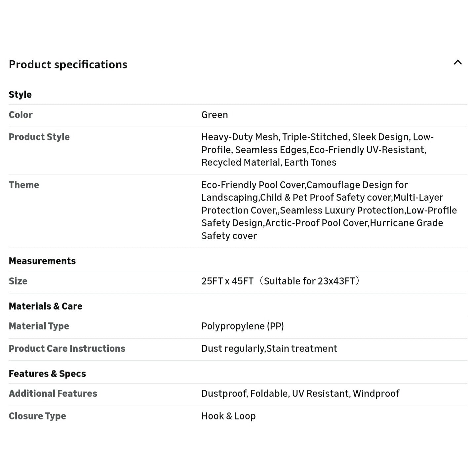Click the Dust regularly, Stain treatment value
Image resolution: width=476 pixels, height=476 pixels.
coord(269,348)
